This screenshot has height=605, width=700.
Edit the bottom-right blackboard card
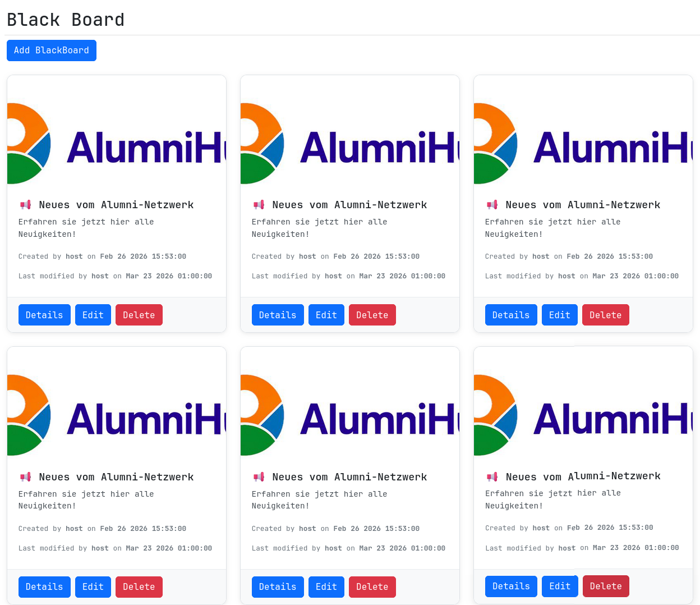[x=560, y=586]
